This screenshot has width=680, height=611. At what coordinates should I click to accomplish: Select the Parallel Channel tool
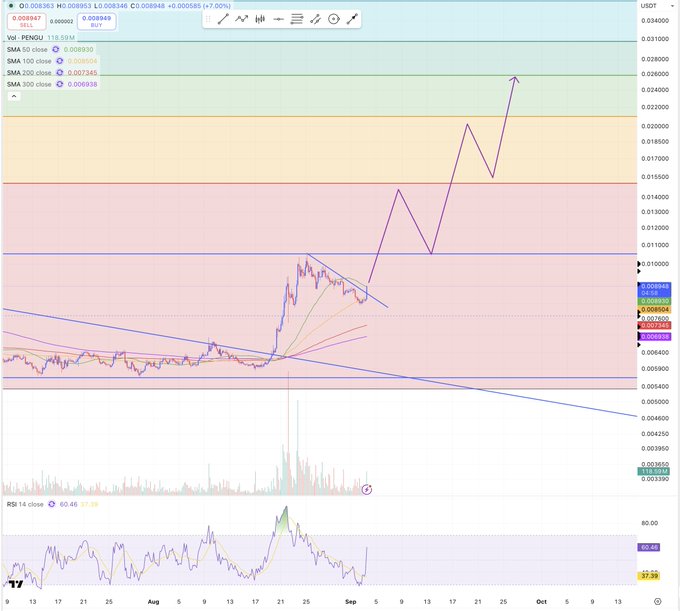[x=315, y=19]
